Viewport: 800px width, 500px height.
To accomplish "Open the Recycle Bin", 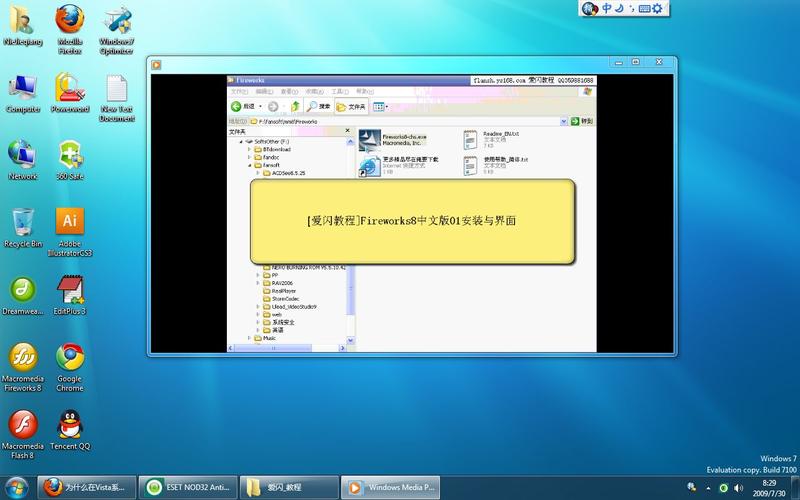I will (x=23, y=228).
